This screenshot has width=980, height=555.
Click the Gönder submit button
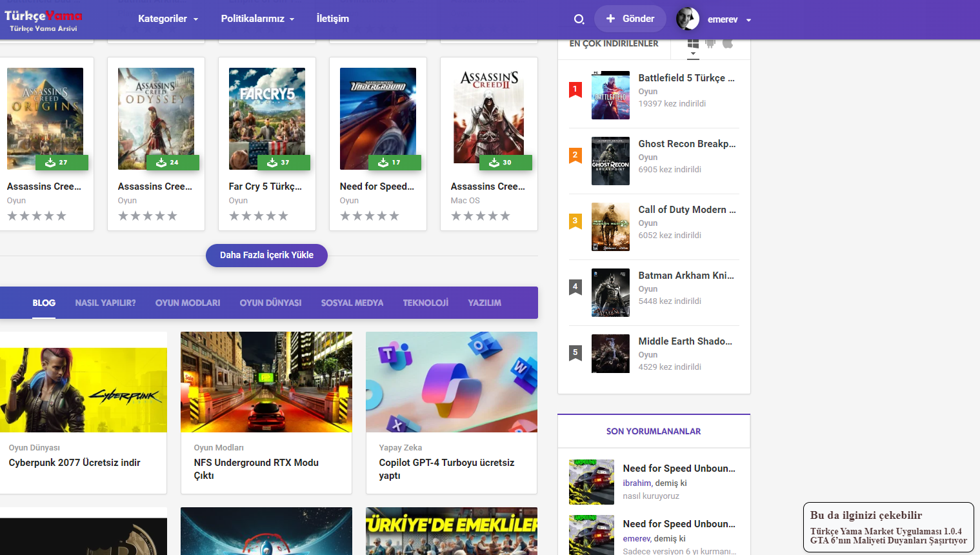coord(630,19)
